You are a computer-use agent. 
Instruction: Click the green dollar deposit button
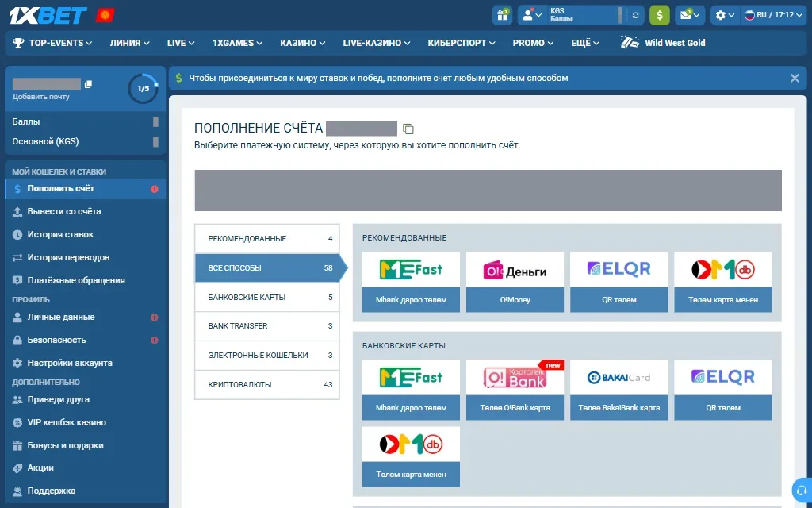point(659,15)
